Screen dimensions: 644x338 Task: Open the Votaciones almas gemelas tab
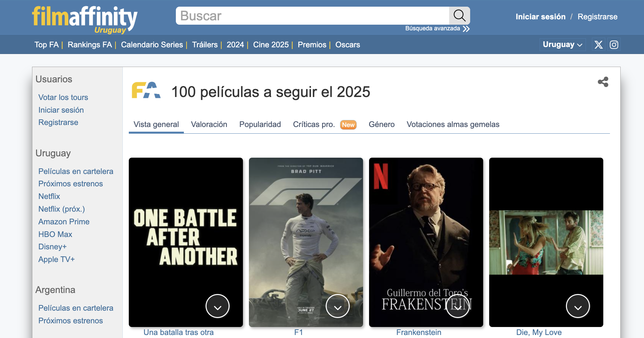pyautogui.click(x=453, y=124)
